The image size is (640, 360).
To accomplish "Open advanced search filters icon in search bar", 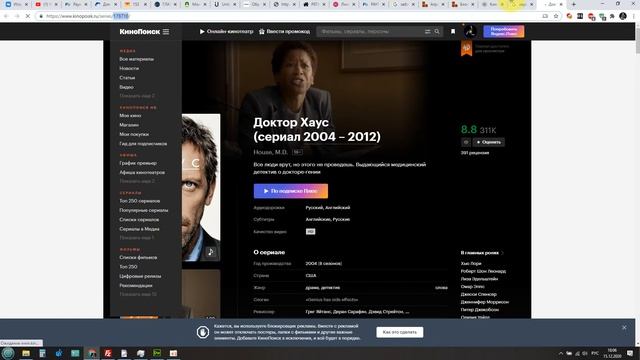I will click(x=427, y=31).
